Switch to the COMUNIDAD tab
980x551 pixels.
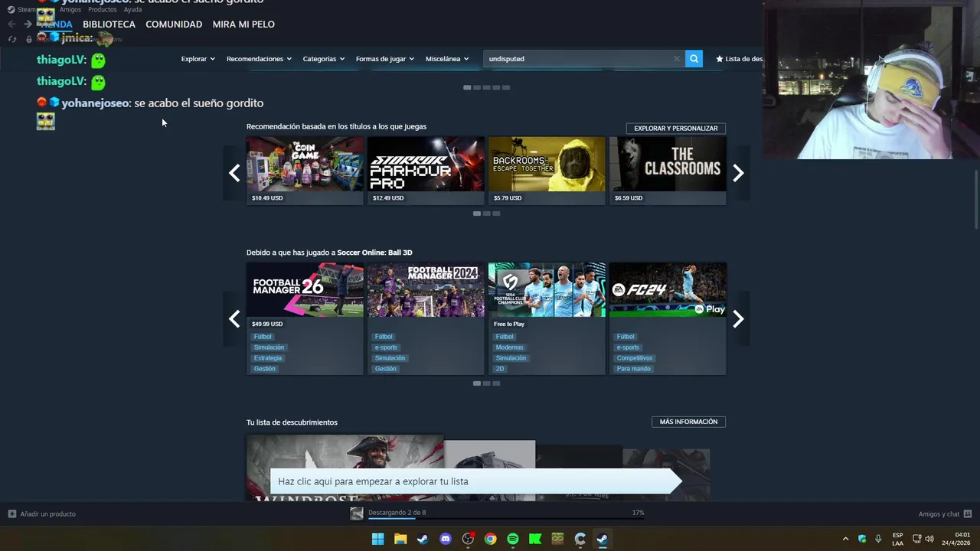tap(174, 24)
